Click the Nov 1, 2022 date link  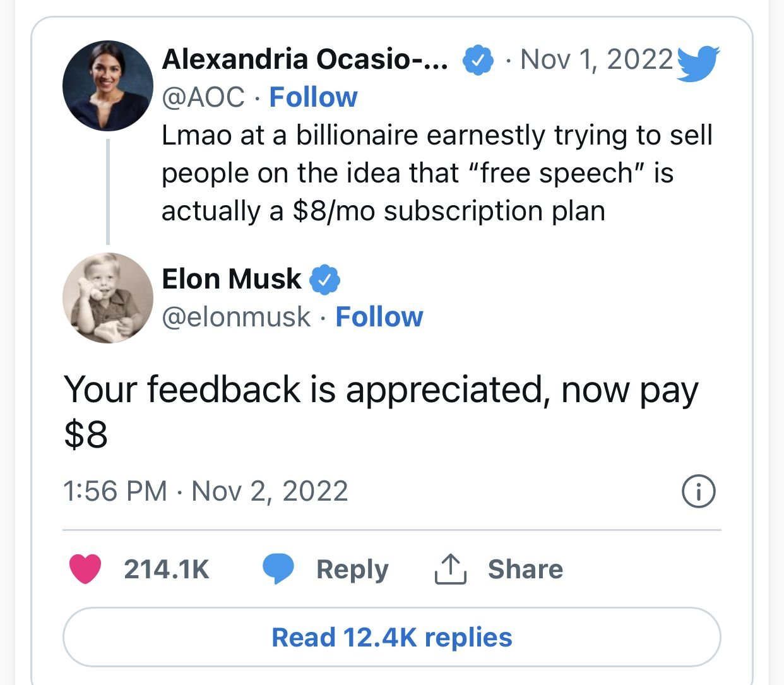pyautogui.click(x=597, y=60)
